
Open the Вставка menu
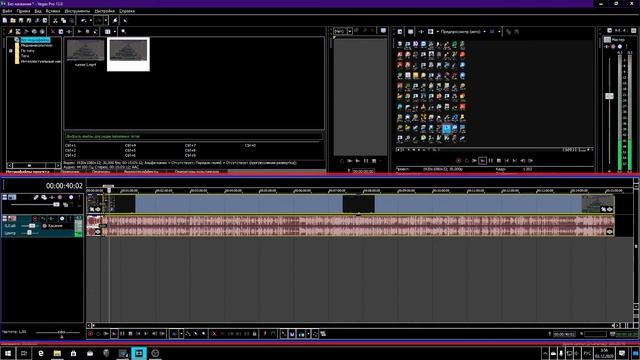pyautogui.click(x=53, y=11)
